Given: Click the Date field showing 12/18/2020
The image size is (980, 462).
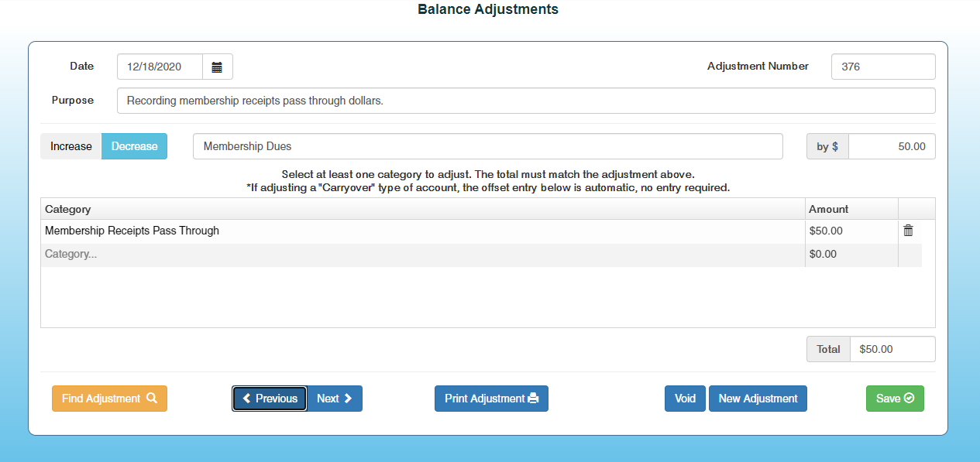Looking at the screenshot, I should coord(160,67).
